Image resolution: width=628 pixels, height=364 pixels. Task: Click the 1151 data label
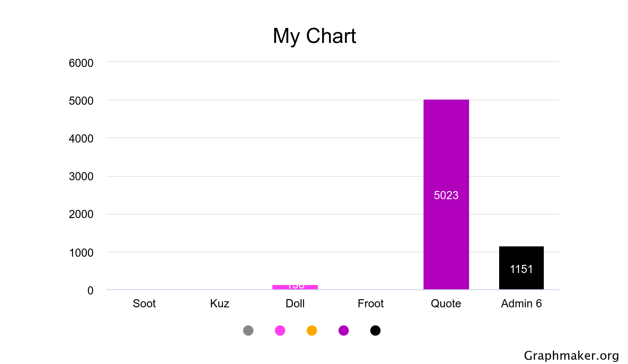(521, 269)
